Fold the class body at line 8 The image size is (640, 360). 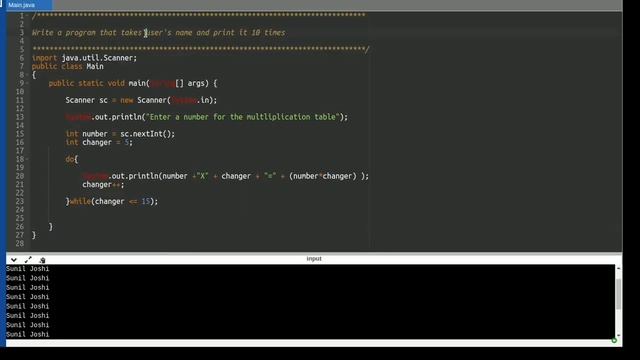click(x=27, y=75)
